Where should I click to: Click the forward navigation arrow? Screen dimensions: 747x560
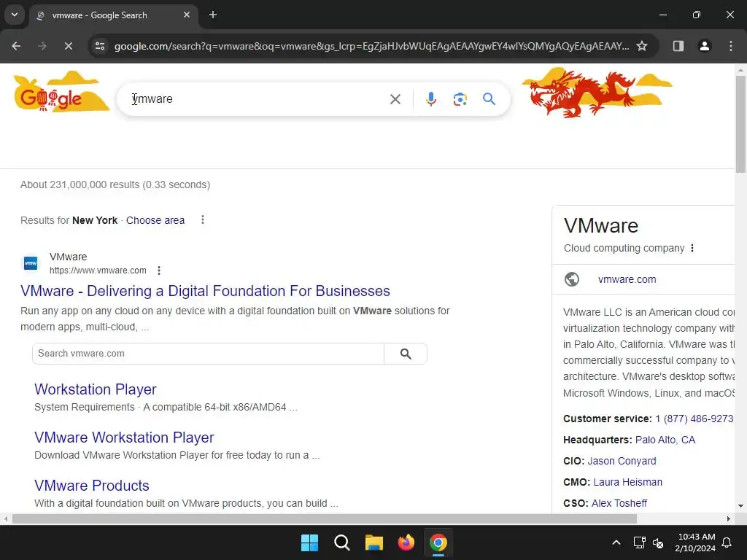tap(42, 46)
